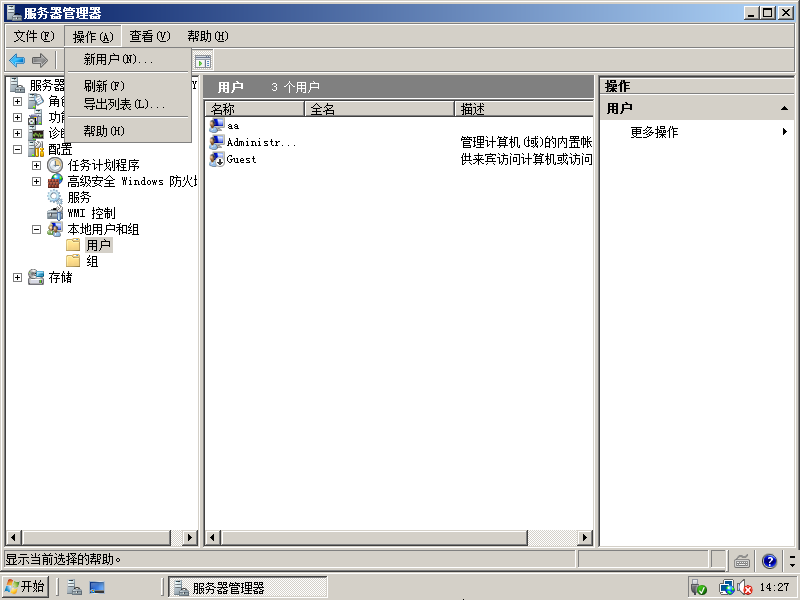The height and width of the screenshot is (600, 800).
Task: Select the 服务 tree item
Action: click(x=79, y=197)
